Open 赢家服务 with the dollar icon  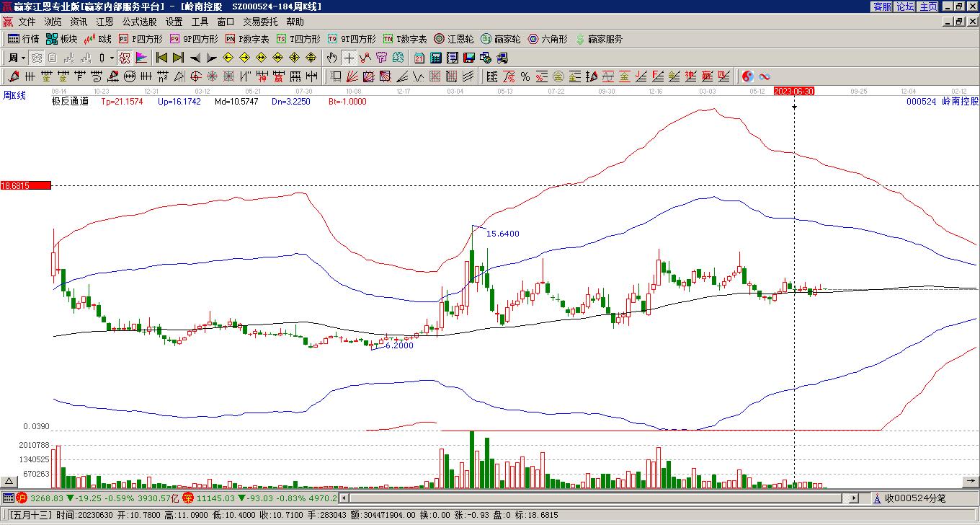[x=599, y=39]
